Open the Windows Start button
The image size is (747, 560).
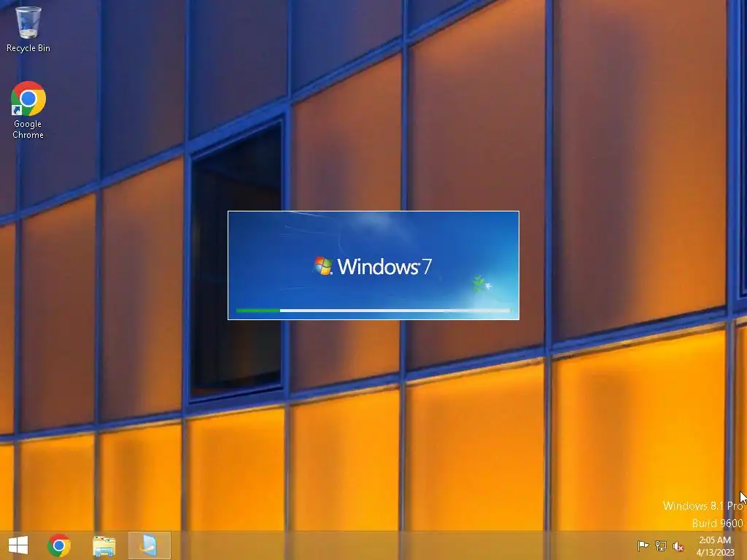coord(18,545)
